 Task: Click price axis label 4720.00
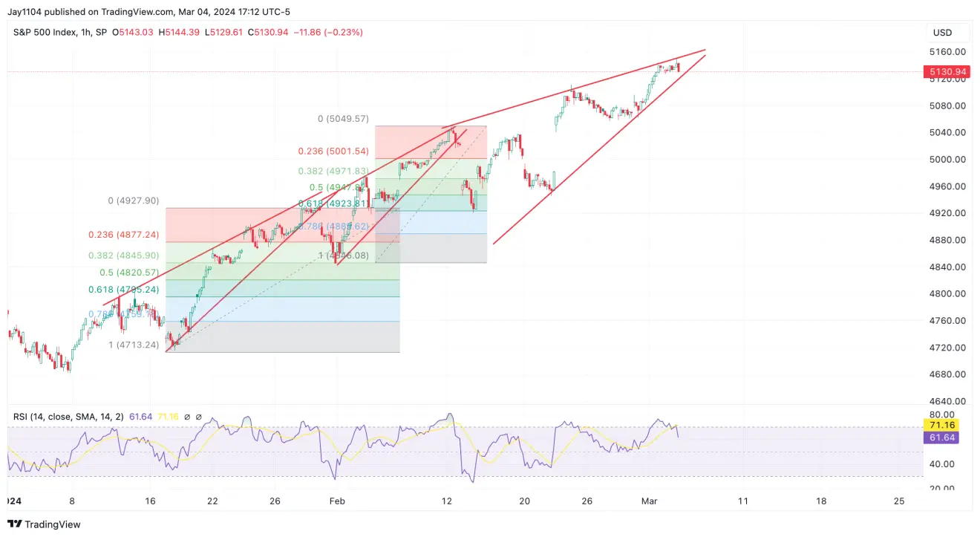point(947,348)
